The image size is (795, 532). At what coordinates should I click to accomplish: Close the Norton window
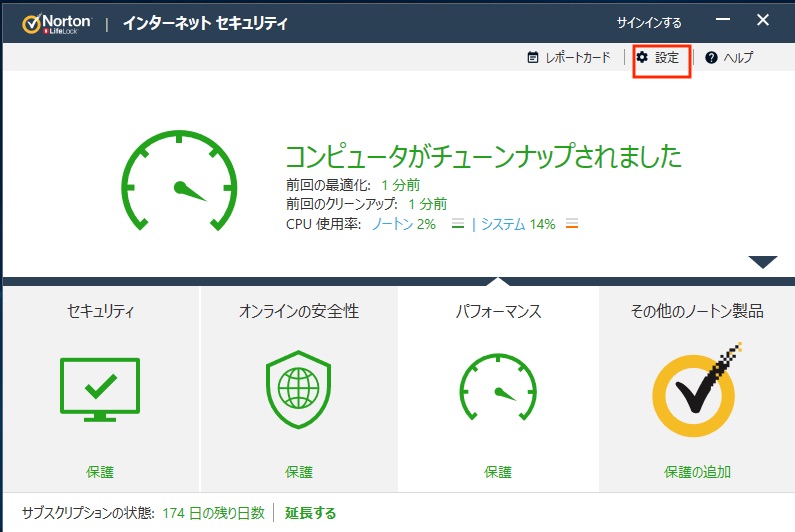(x=763, y=20)
